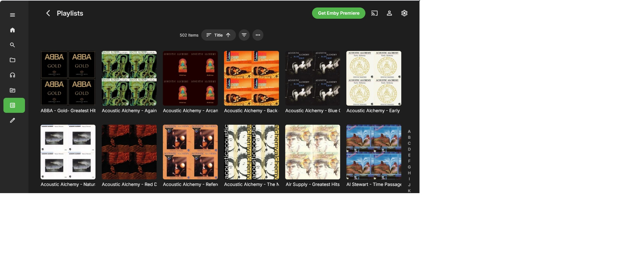Click the 'Acoustic Alchemy - Natur' title
This screenshot has height=270, width=644.
68,184
